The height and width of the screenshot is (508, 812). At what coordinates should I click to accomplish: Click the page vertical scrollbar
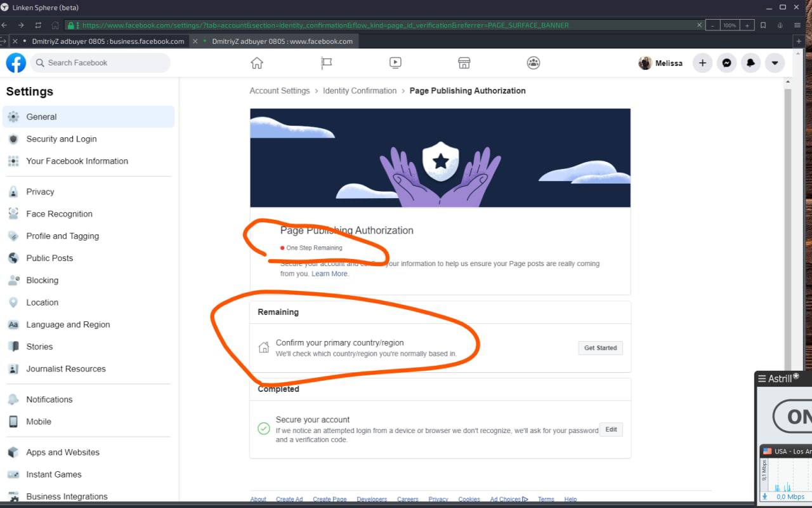click(x=788, y=229)
